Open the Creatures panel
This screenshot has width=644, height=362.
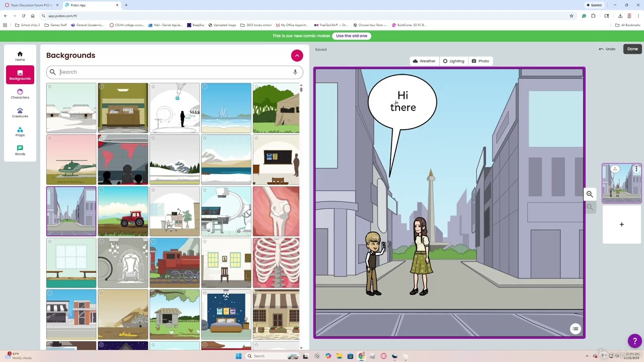20,113
